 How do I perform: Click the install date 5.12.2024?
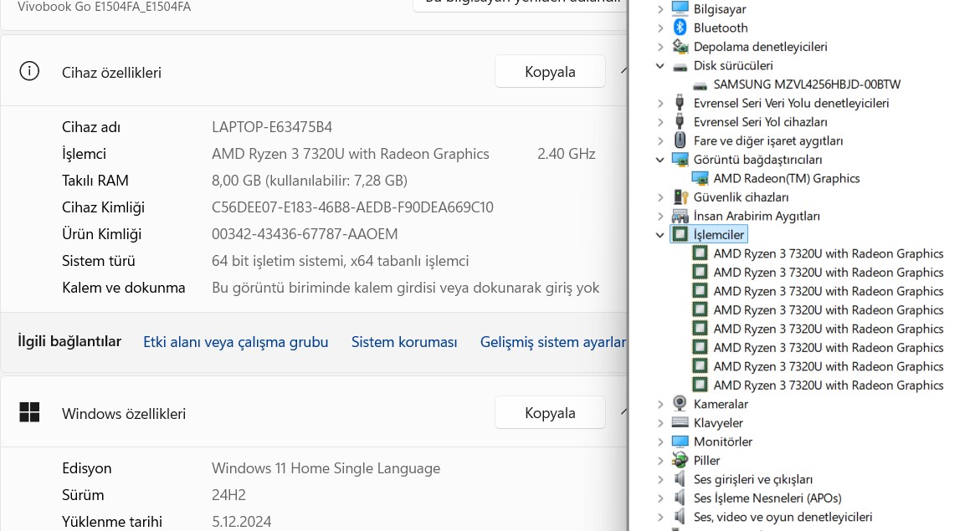click(241, 522)
